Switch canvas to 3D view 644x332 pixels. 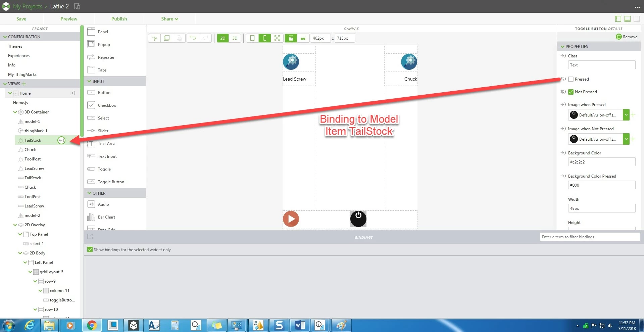tap(235, 38)
